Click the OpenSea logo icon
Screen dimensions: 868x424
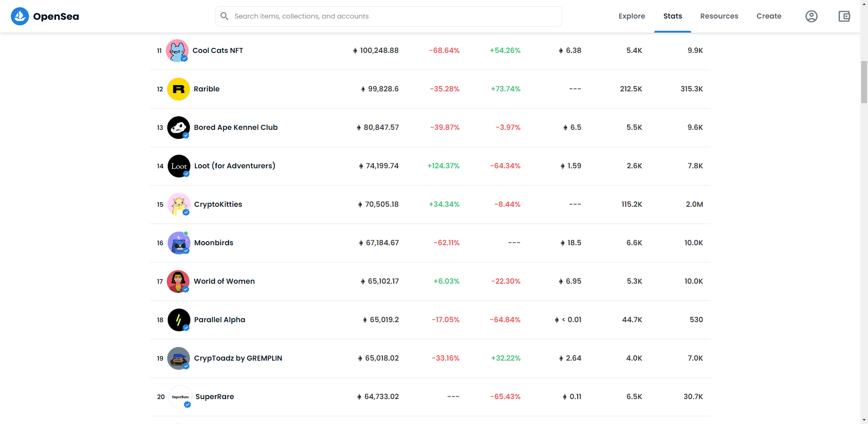click(20, 16)
